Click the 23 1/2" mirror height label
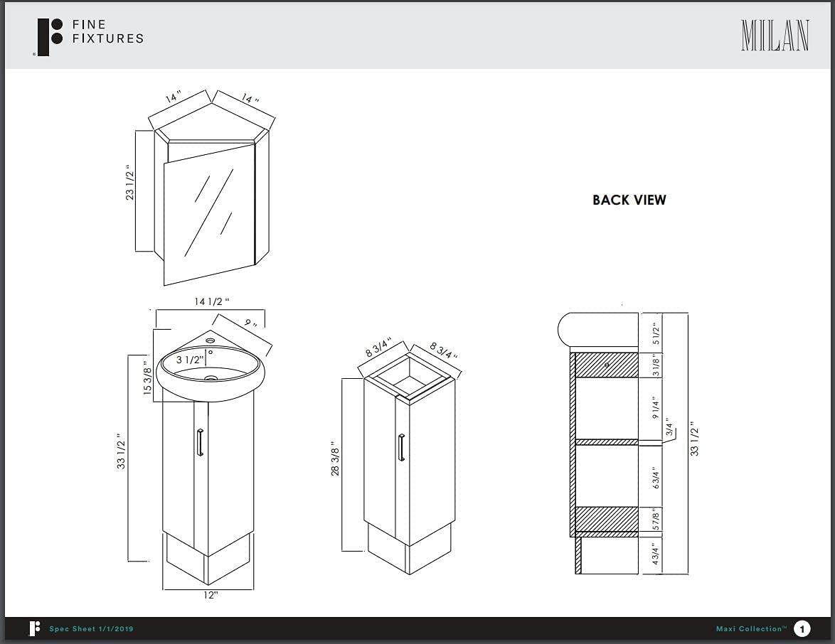 click(x=130, y=183)
